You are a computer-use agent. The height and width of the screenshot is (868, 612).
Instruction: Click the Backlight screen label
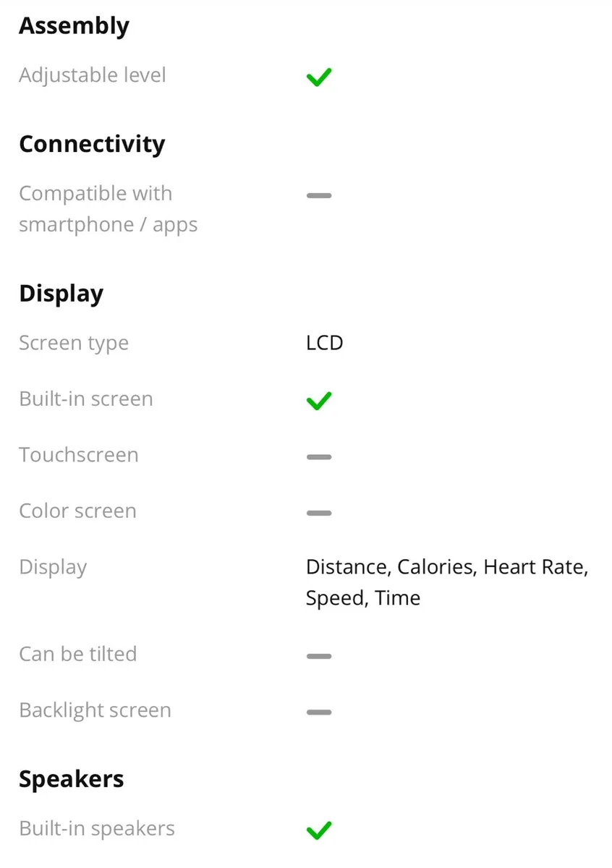[x=95, y=710]
